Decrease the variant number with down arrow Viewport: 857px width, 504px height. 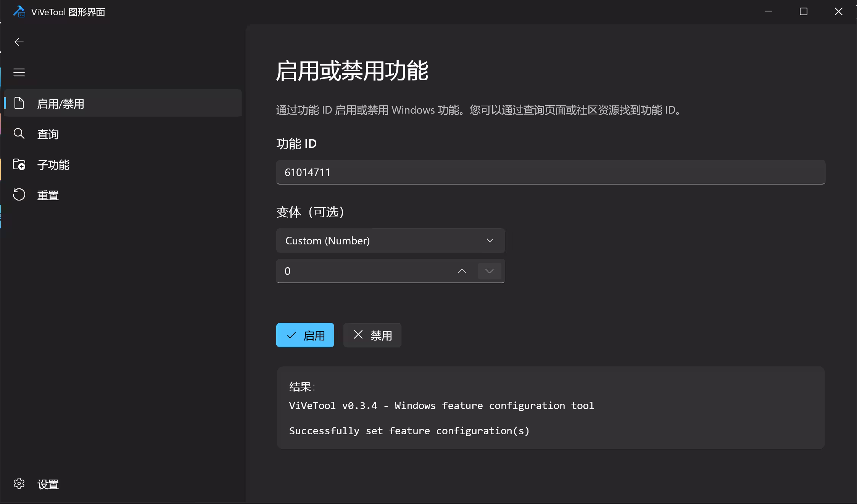pos(489,271)
